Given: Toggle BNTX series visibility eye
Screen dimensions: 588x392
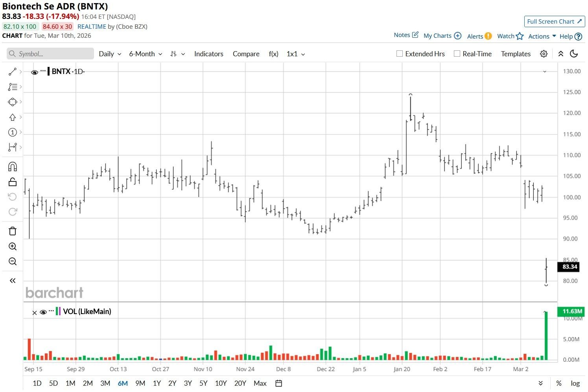Looking at the screenshot, I should coord(34,72).
